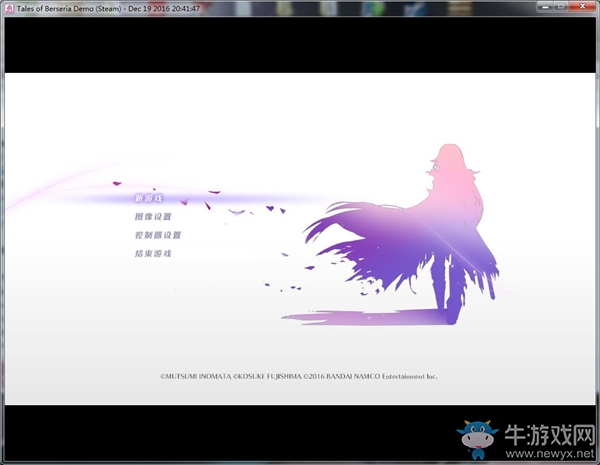This screenshot has width=600, height=465.
Task: Maximize the Tales of Berseria Demo window
Action: coord(561,6)
